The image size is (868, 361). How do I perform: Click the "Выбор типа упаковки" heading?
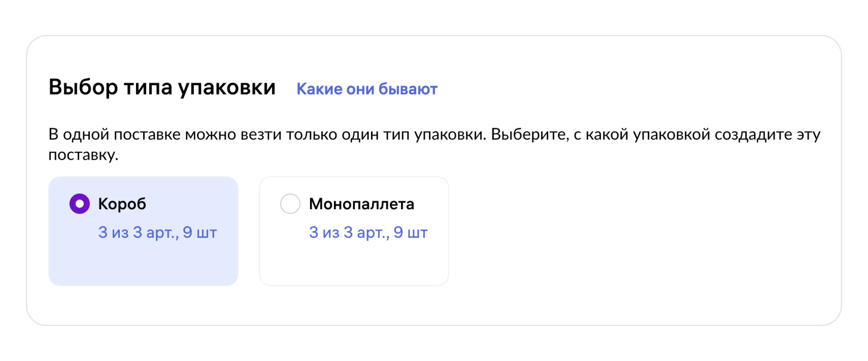click(x=162, y=87)
